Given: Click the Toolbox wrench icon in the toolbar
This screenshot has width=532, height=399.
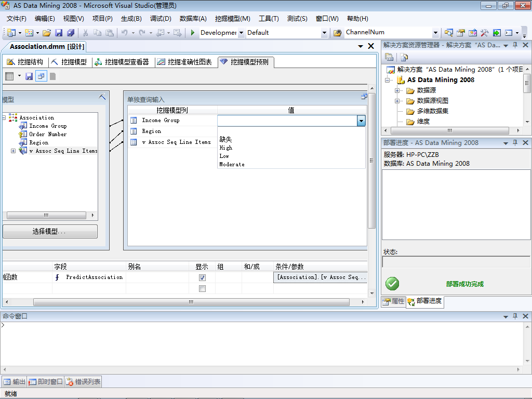Looking at the screenshot, I should tap(485, 33).
